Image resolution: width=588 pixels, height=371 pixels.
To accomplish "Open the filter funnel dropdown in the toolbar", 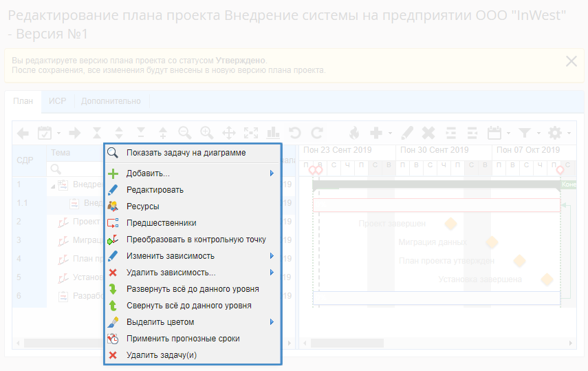I will 527,132.
